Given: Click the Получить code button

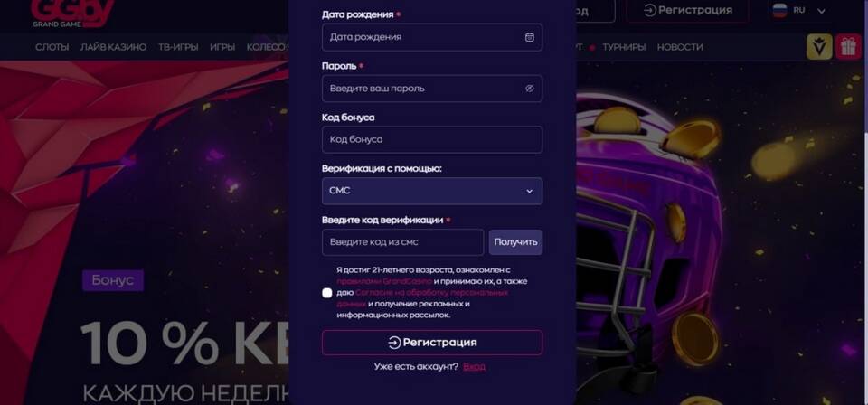Looking at the screenshot, I should (x=515, y=242).
